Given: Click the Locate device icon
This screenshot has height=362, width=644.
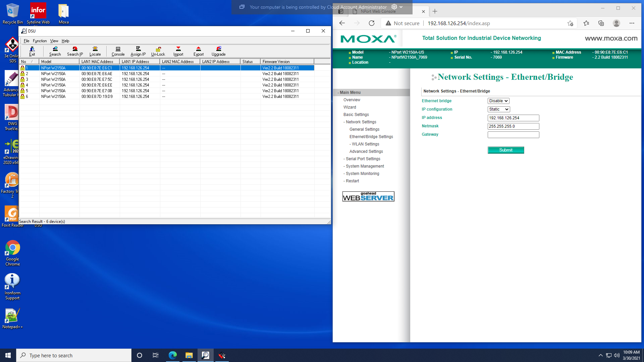Looking at the screenshot, I should point(95,51).
